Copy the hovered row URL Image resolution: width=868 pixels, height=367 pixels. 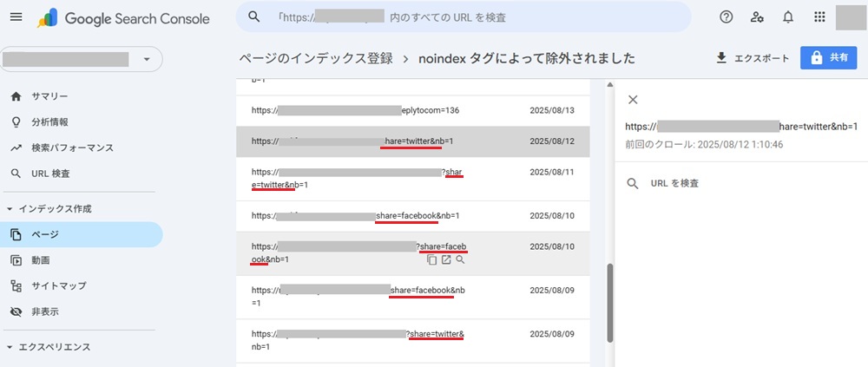[431, 259]
